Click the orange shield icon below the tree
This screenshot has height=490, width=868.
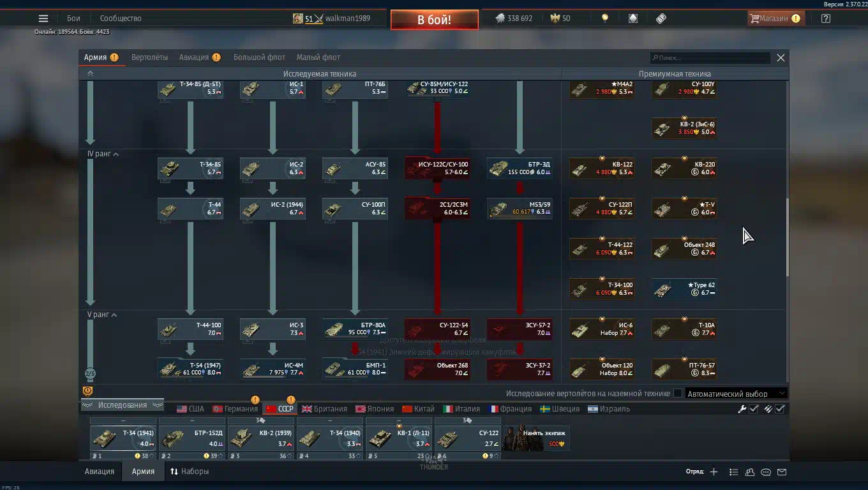click(x=88, y=391)
